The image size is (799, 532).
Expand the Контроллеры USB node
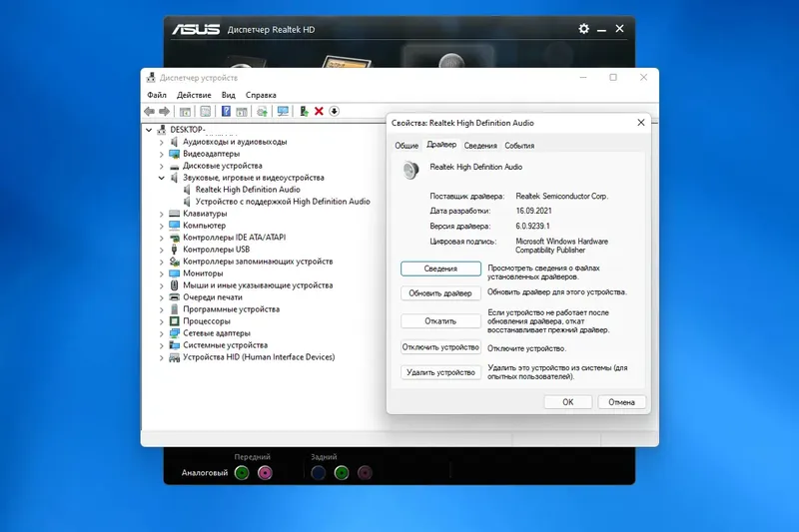click(x=162, y=250)
